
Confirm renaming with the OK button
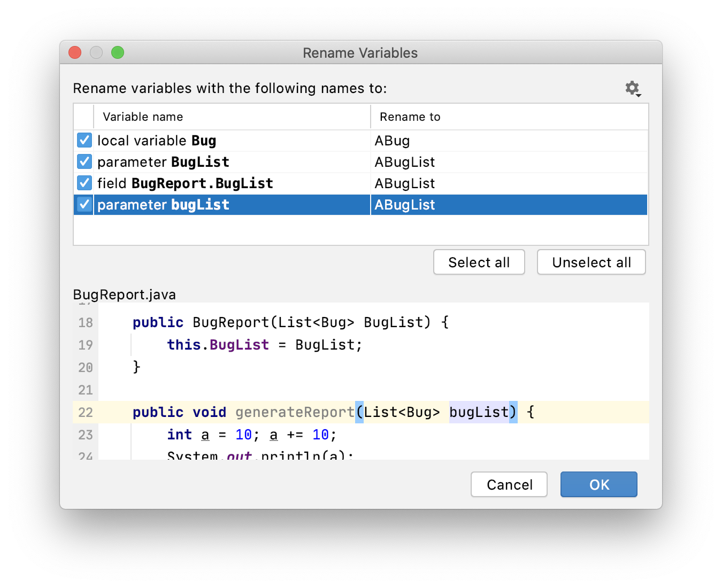(x=599, y=484)
